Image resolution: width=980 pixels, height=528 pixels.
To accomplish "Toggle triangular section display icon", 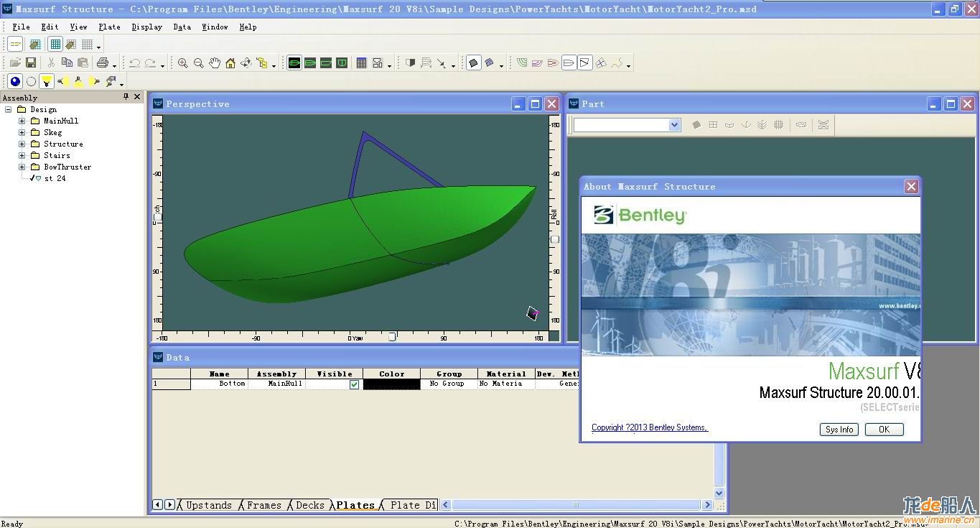I will (585, 63).
